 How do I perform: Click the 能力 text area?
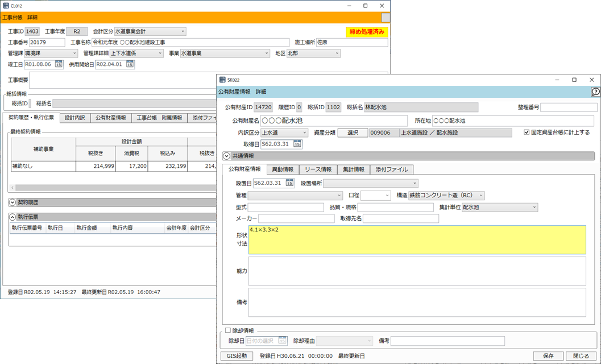click(417, 271)
